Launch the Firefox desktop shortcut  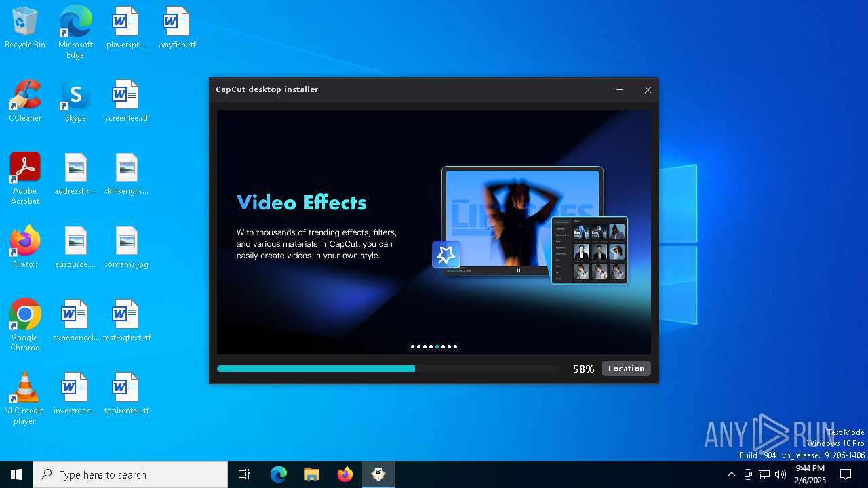25,247
